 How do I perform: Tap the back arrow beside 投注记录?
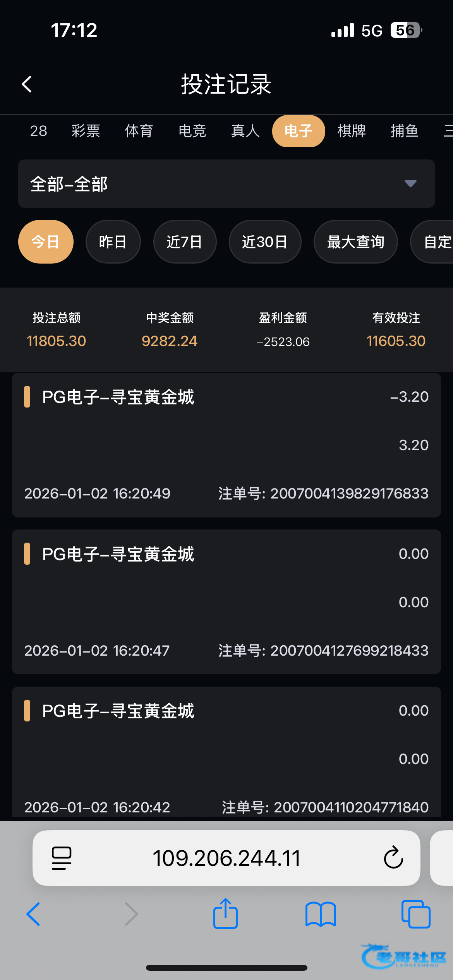tap(27, 84)
